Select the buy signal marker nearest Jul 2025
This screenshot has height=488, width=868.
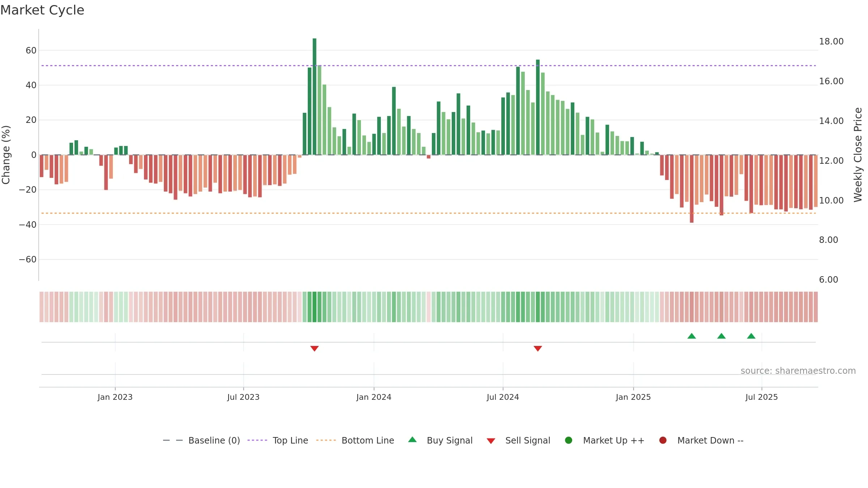pos(751,336)
